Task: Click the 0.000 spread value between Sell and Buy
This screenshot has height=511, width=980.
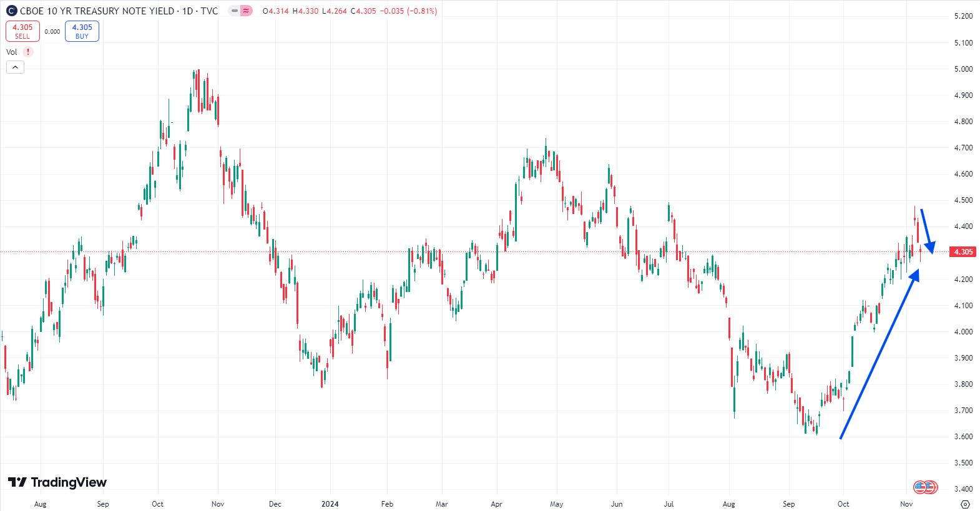Action: coord(52,32)
